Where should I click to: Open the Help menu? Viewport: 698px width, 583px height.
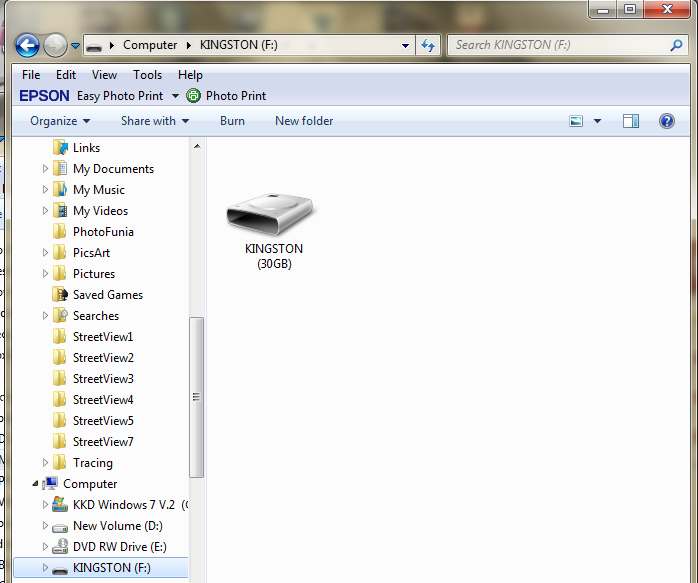(x=190, y=75)
